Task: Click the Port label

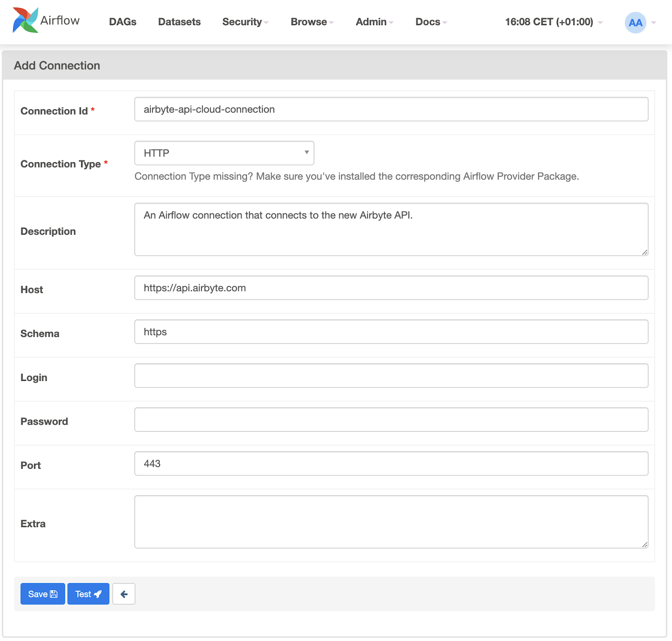Action: pos(31,465)
